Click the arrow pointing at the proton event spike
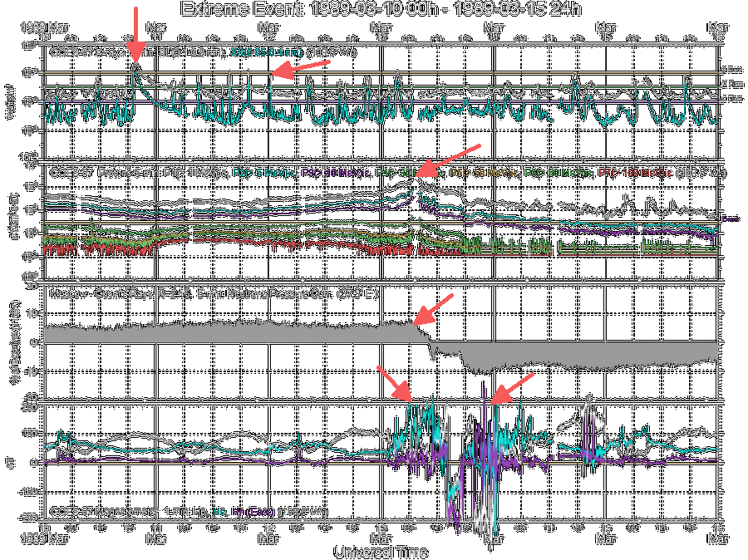 (x=453, y=158)
